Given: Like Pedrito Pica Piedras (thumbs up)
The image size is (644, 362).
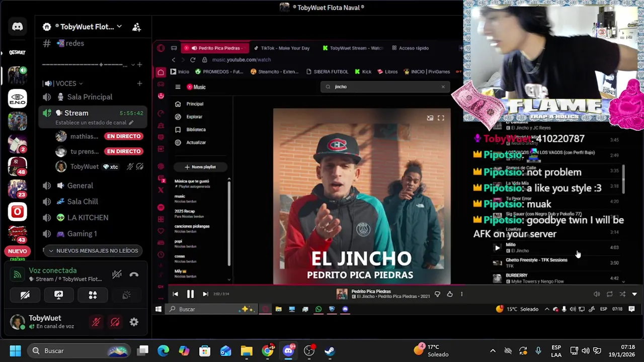Looking at the screenshot, I should [x=450, y=294].
